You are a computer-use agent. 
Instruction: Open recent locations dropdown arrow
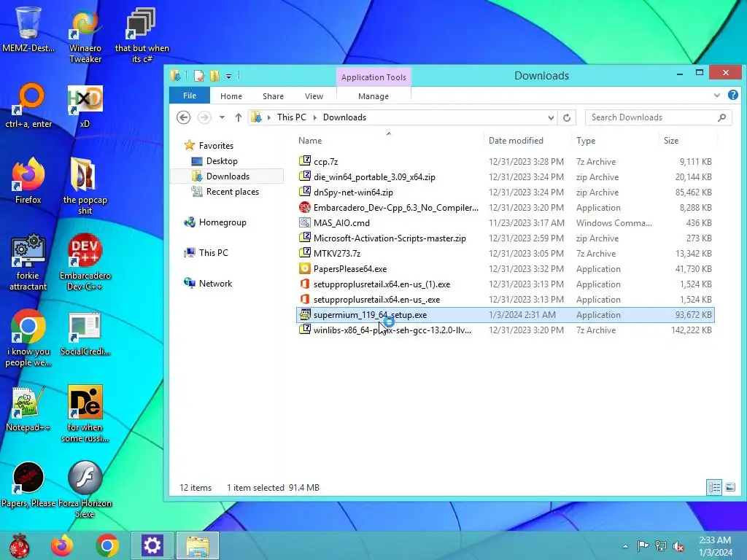click(x=222, y=117)
